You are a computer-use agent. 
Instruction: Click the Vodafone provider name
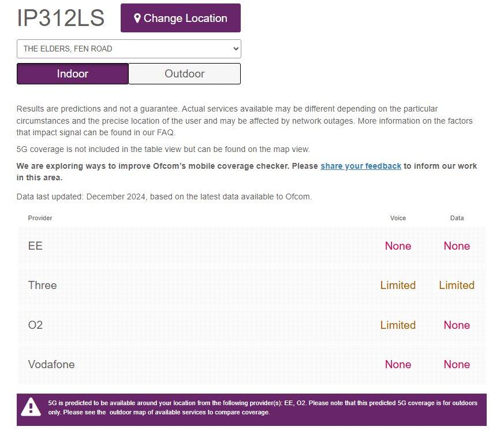[51, 365]
